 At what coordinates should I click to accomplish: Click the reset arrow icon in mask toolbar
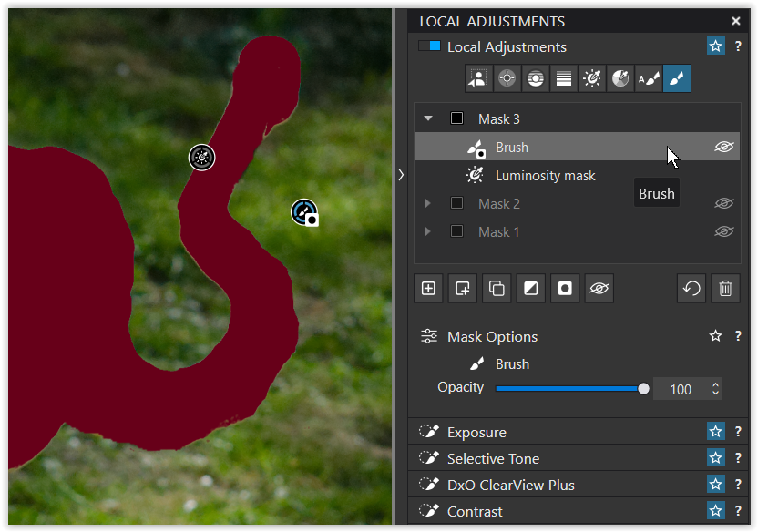pos(691,289)
